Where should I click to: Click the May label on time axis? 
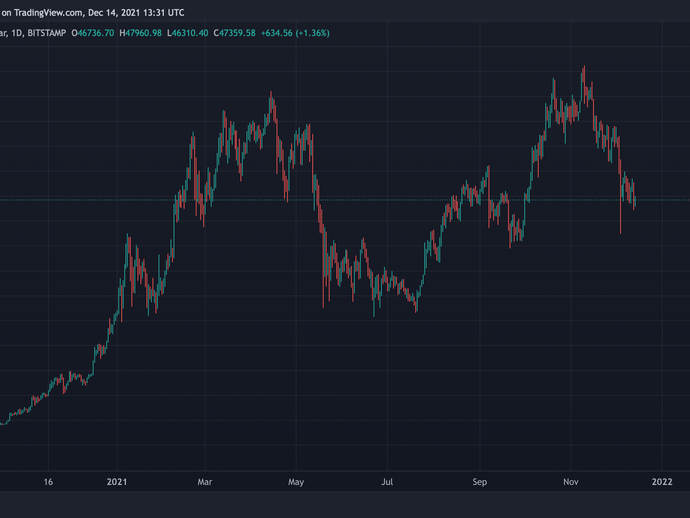(x=296, y=482)
